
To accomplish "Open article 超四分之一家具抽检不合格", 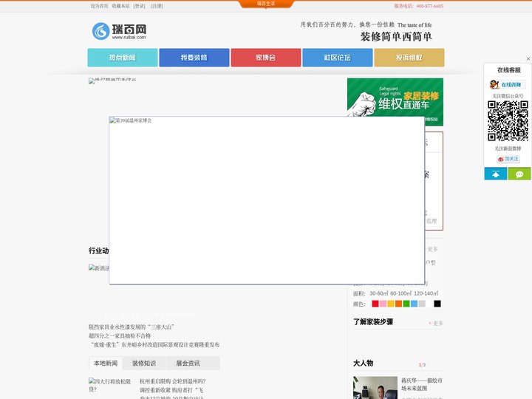I will coord(120,336).
